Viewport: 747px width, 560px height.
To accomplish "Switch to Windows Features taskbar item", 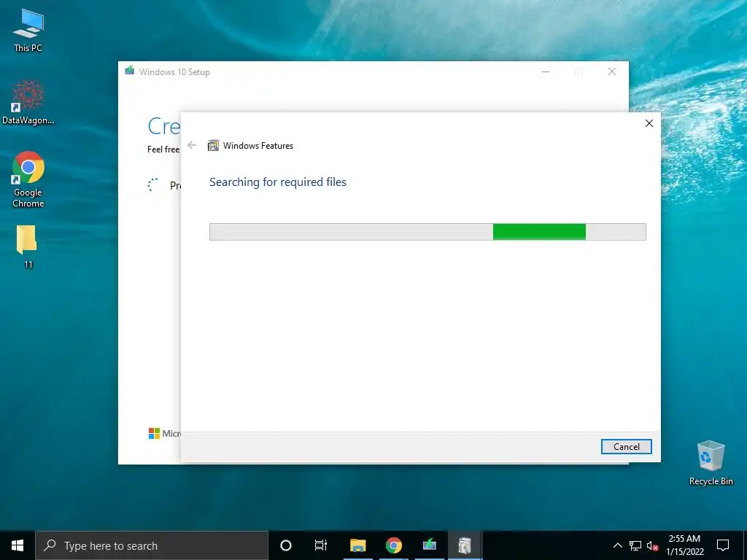I will tap(465, 545).
